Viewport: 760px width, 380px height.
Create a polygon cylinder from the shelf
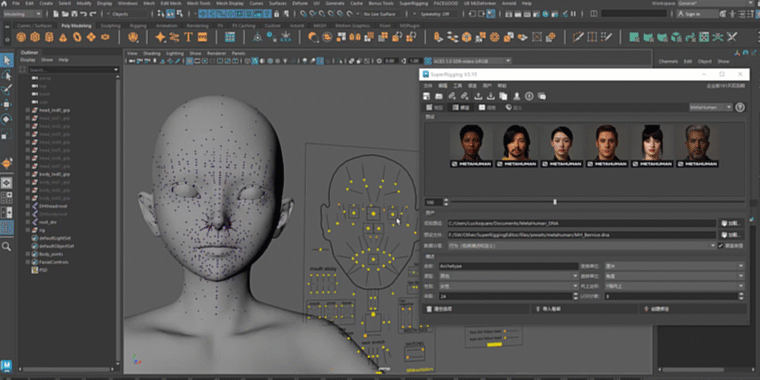click(x=49, y=37)
